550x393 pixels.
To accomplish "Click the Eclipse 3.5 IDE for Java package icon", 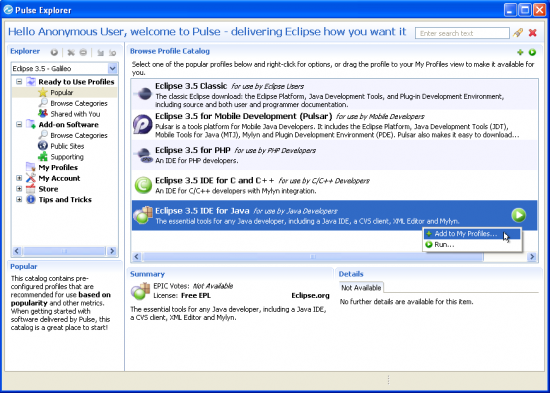I will (143, 215).
